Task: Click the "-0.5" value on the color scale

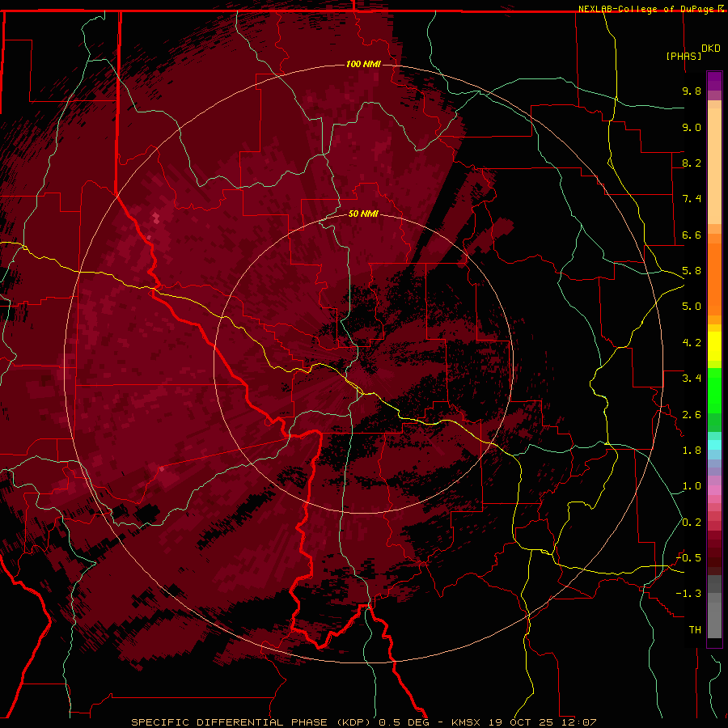Action: 688,558
